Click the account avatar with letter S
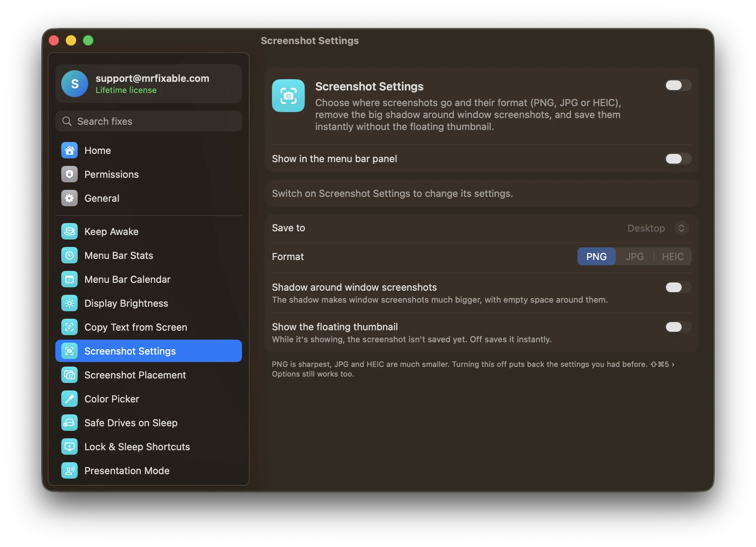The width and height of the screenshot is (756, 547). (x=75, y=84)
